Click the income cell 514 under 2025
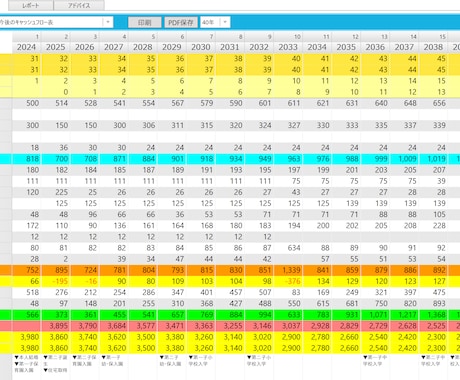The width and height of the screenshot is (460, 380). (x=56, y=103)
